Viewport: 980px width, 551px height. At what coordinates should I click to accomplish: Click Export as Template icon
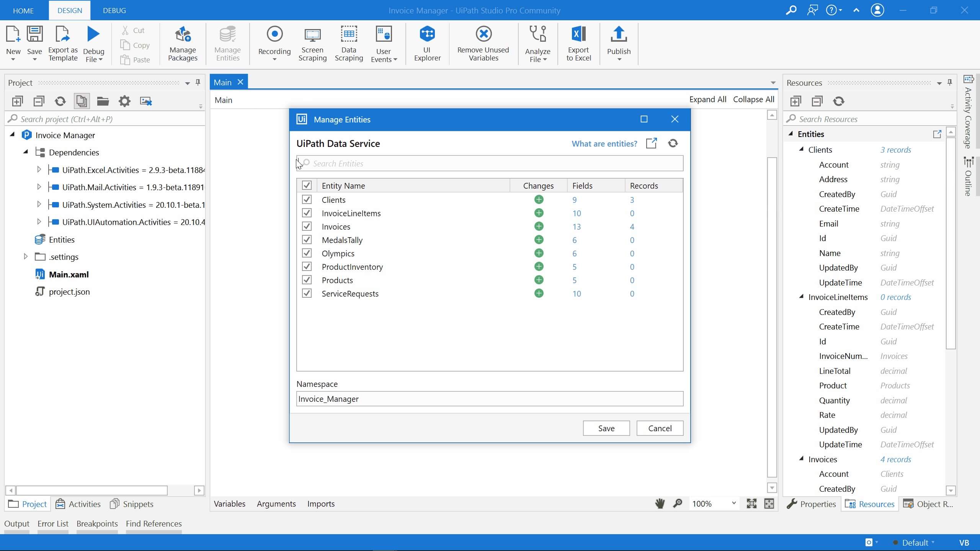tap(63, 34)
